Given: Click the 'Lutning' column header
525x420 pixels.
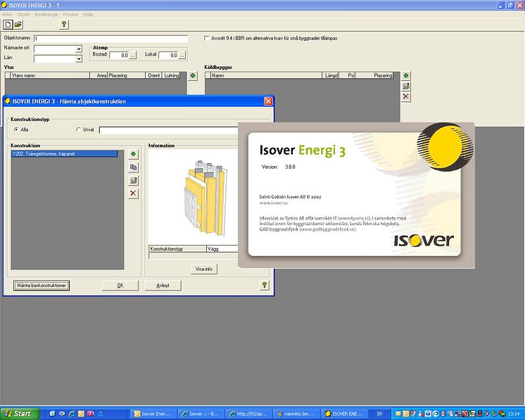Looking at the screenshot, I should 171,76.
